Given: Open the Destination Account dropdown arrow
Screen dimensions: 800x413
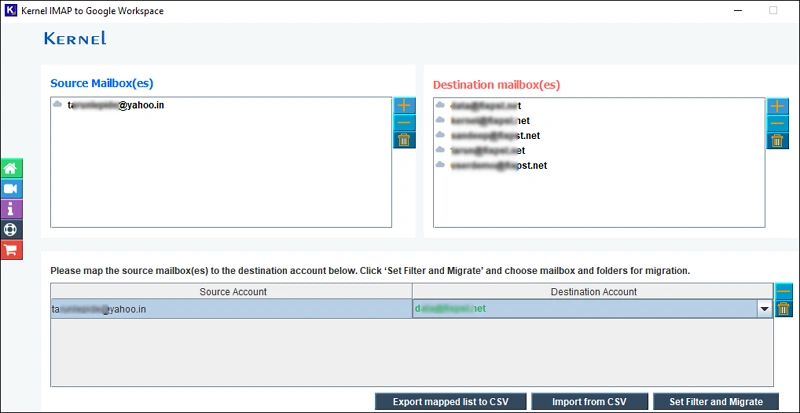Looking at the screenshot, I should point(764,309).
